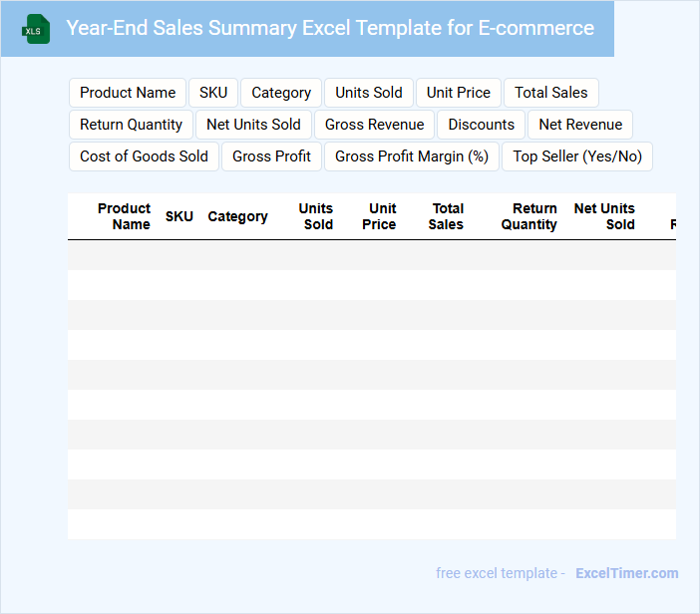Screen dimensions: 700x614
Task: Click the Net Units Sold tag
Action: [x=253, y=125]
